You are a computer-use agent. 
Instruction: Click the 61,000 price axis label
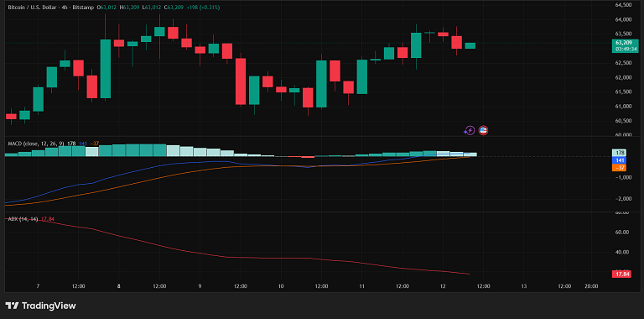coord(624,106)
